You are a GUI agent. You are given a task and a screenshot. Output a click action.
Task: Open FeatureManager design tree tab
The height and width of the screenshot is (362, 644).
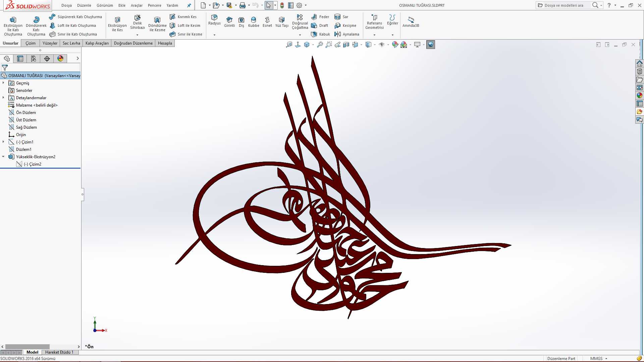[x=7, y=59]
